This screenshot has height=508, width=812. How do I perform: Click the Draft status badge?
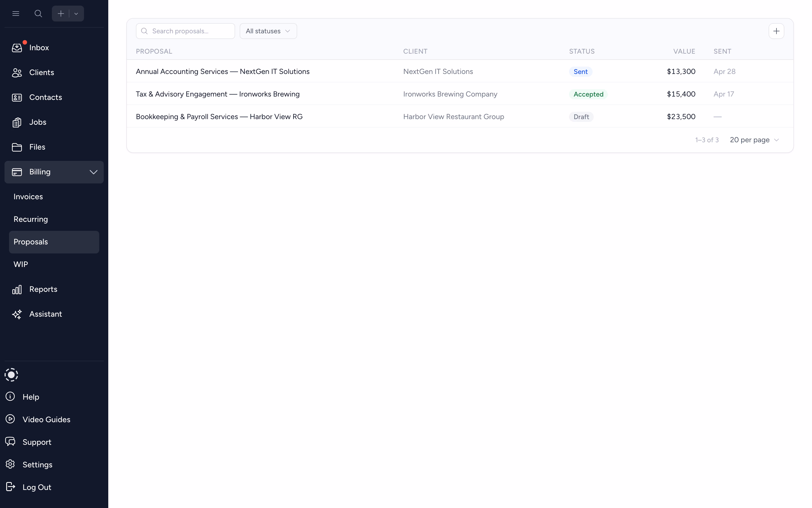coord(581,117)
